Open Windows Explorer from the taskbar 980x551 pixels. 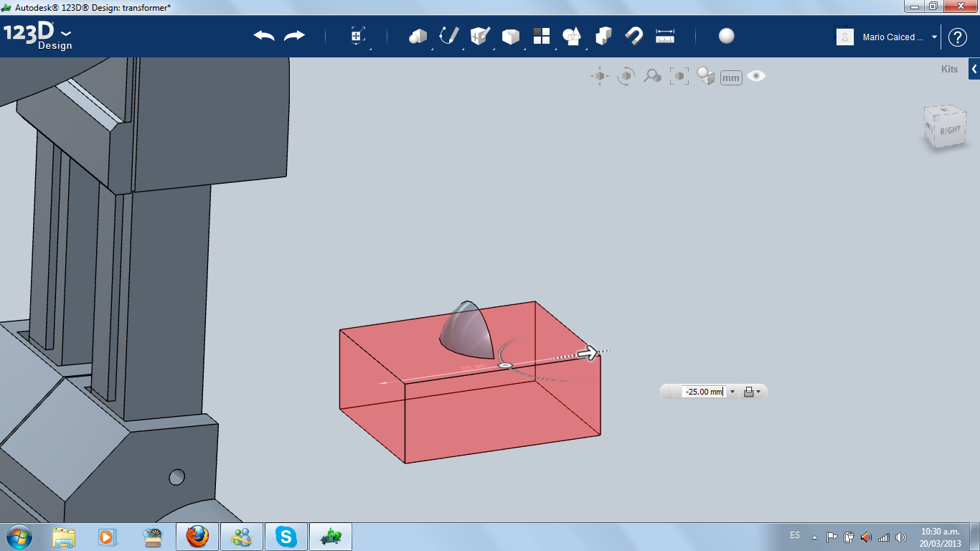[x=64, y=537]
